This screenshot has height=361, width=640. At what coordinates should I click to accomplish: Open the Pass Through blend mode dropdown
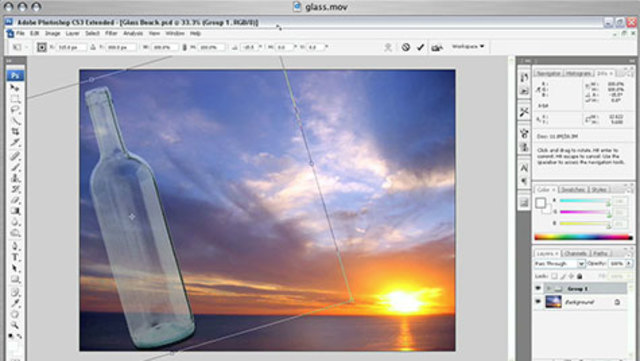pos(581,264)
